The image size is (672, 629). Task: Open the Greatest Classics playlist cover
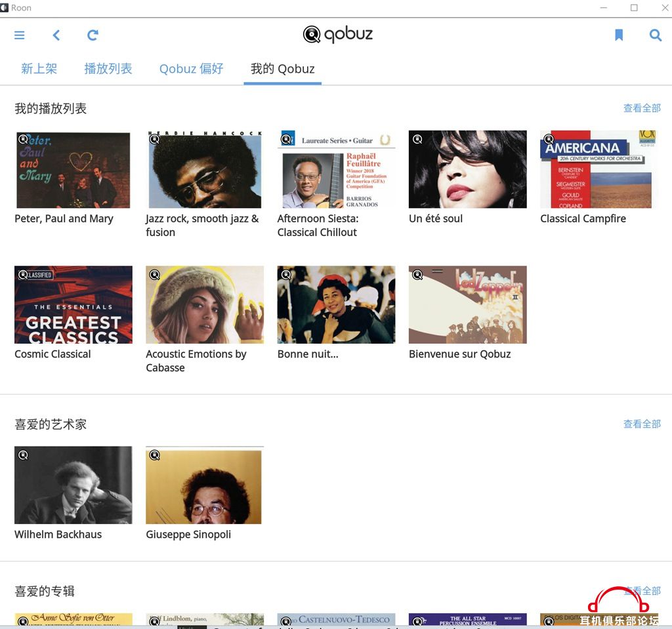[73, 304]
